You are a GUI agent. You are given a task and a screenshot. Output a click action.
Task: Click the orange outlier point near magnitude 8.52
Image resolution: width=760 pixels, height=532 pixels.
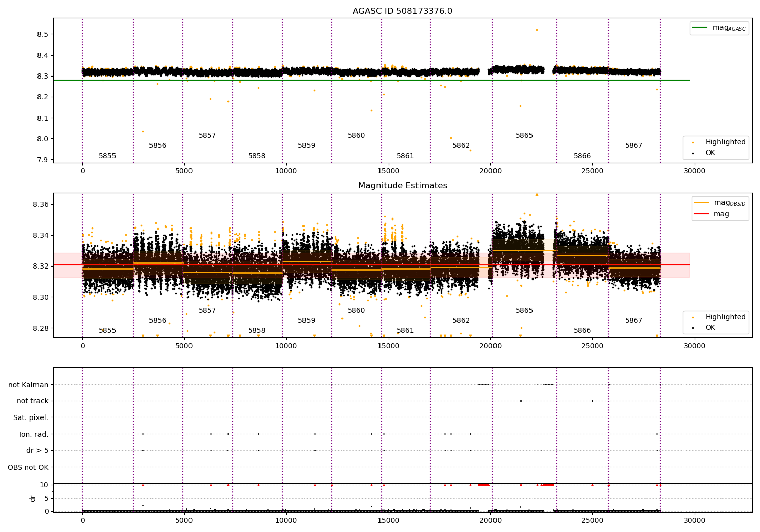(x=537, y=30)
